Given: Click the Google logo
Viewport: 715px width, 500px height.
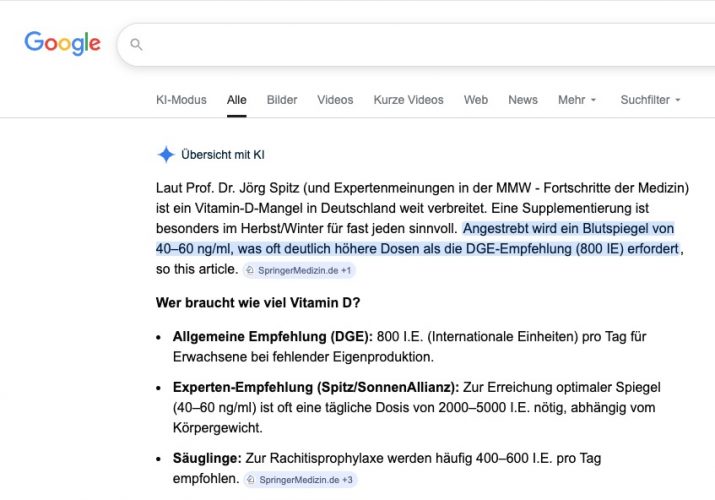Looking at the screenshot, I should point(62,43).
